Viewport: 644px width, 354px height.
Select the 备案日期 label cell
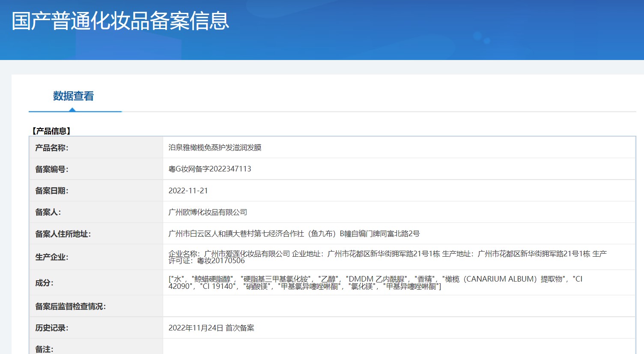[96, 190]
